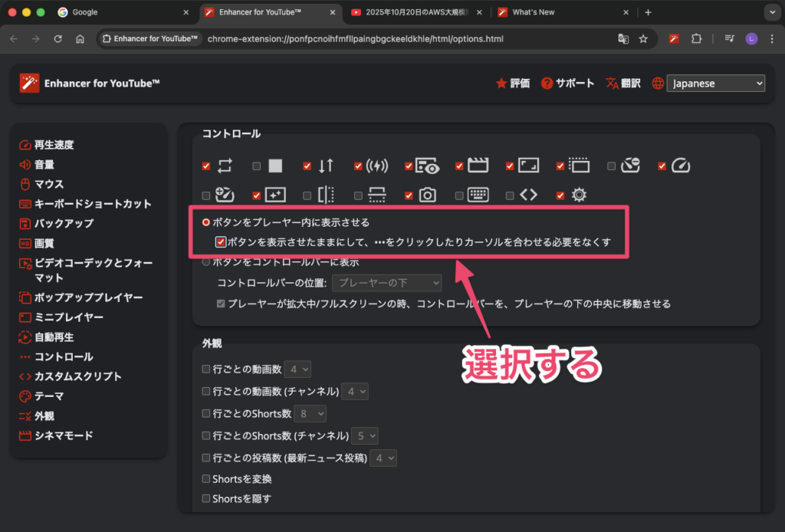Click the custom script angle-brackets icon
The height and width of the screenshot is (532, 785).
[x=528, y=195]
